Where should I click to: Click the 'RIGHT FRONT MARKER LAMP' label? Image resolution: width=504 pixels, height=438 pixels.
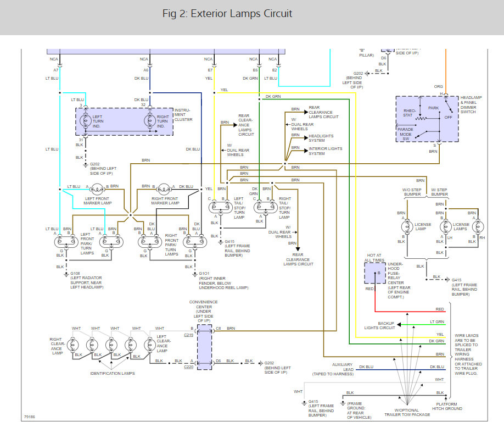pyautogui.click(x=165, y=201)
